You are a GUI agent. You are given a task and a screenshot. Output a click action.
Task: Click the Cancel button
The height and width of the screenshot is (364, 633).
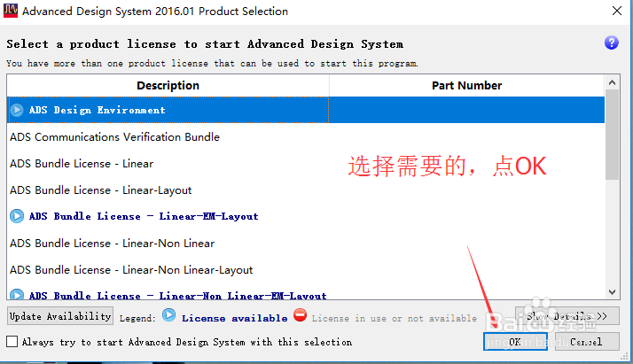pos(587,342)
